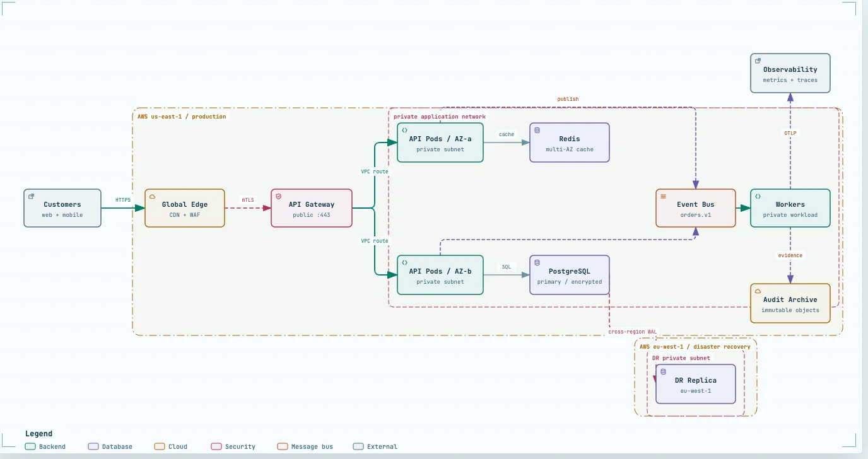Click the 'public :443' subtitle
Viewport: 868px width, 459px height.
coord(312,215)
